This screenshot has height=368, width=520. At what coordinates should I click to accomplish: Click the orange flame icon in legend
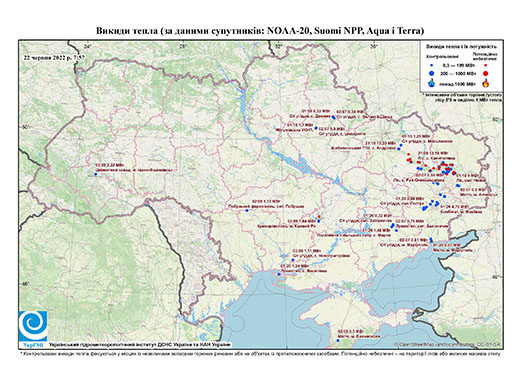click(486, 83)
